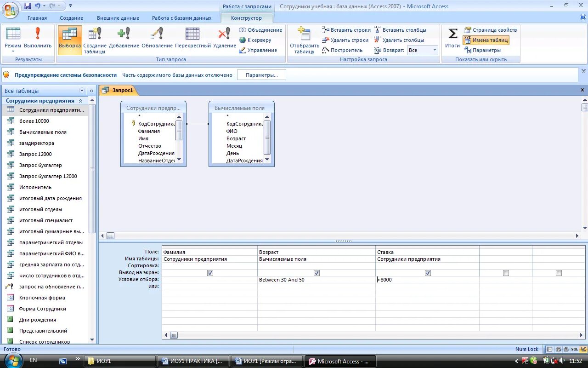The image size is (588, 368).
Task: Open более 10000 query in navigation
Action: coord(34,121)
